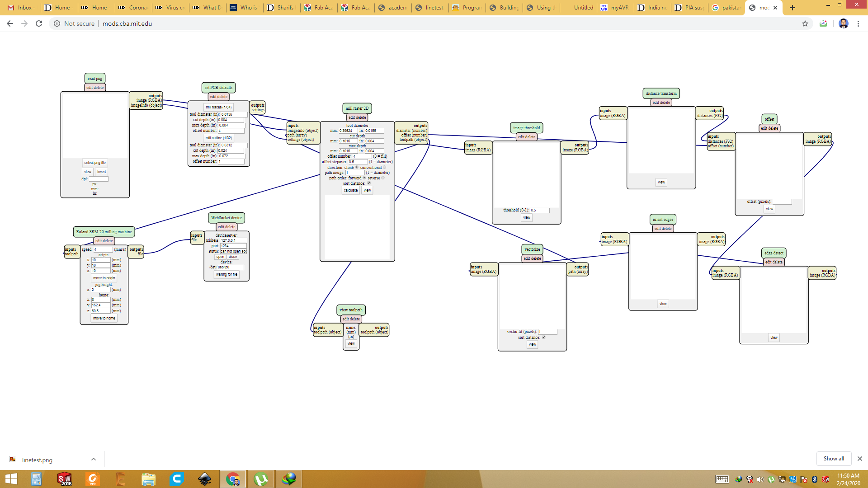Open a new browser tab
This screenshot has height=488, width=868.
(793, 8)
